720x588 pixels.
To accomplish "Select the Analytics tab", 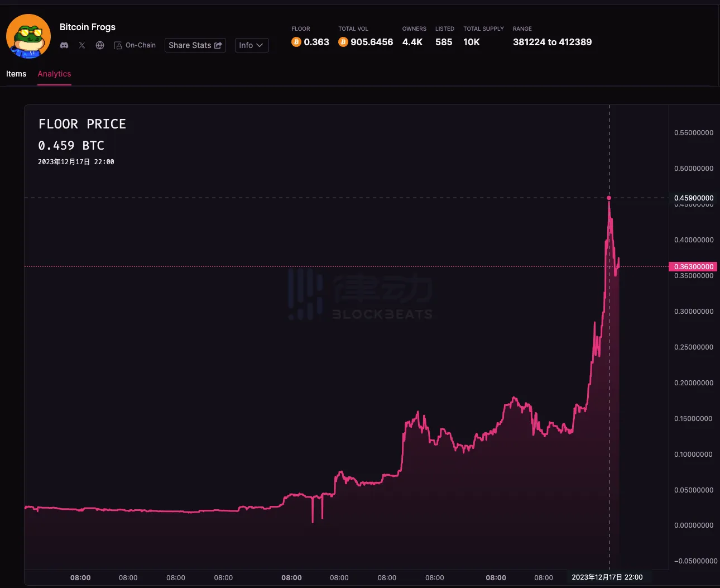I will 54,74.
